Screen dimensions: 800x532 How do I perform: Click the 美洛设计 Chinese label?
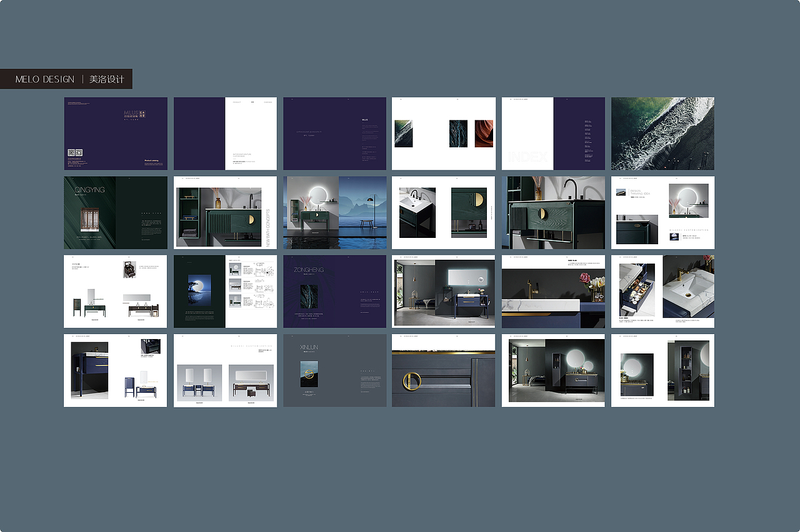click(x=107, y=79)
